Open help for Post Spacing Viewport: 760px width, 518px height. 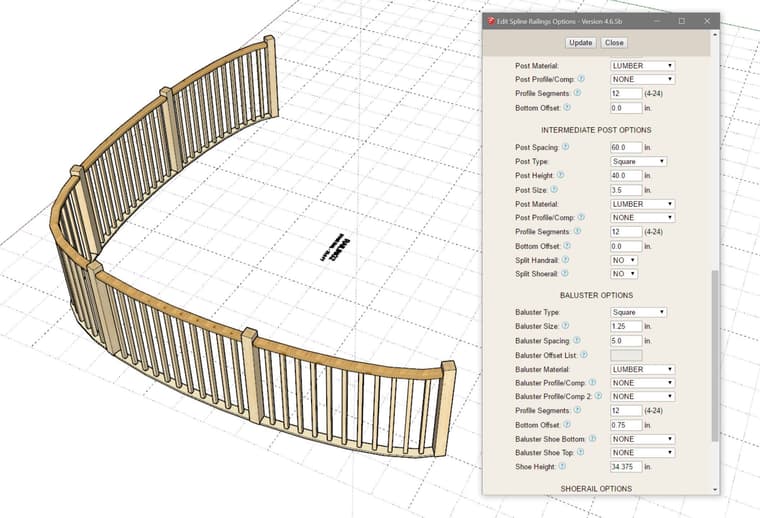(565, 146)
